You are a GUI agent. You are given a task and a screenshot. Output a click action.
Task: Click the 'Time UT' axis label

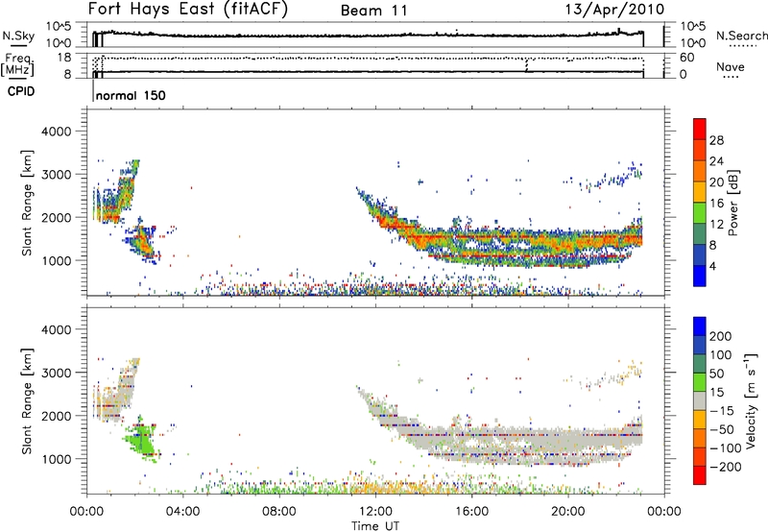click(x=375, y=526)
